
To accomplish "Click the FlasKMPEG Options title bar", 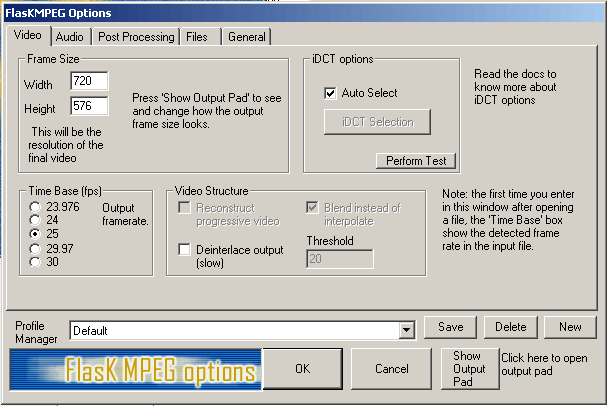I will pos(304,13).
